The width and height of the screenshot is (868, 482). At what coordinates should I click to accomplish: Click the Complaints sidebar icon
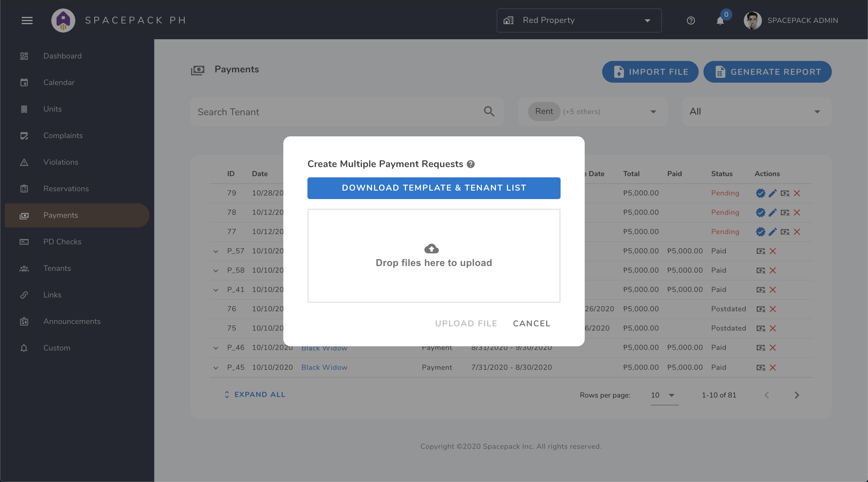pos(24,135)
